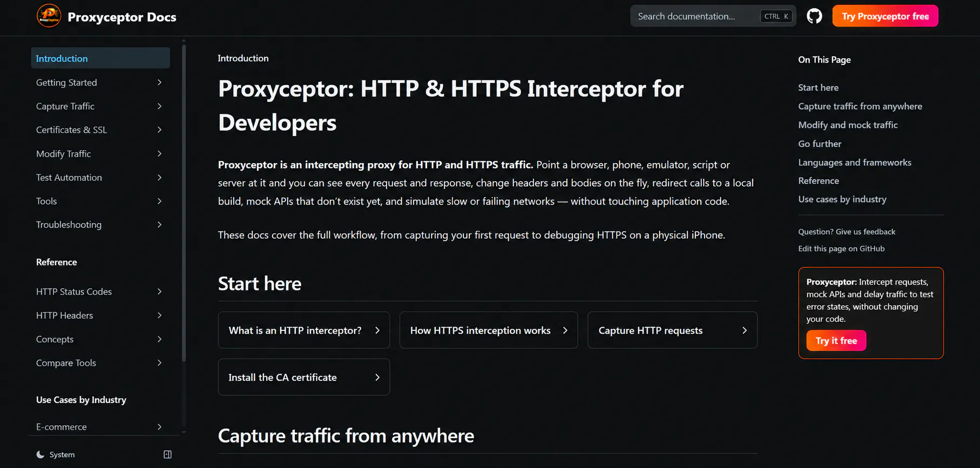Expand the Concepts section

100,339
